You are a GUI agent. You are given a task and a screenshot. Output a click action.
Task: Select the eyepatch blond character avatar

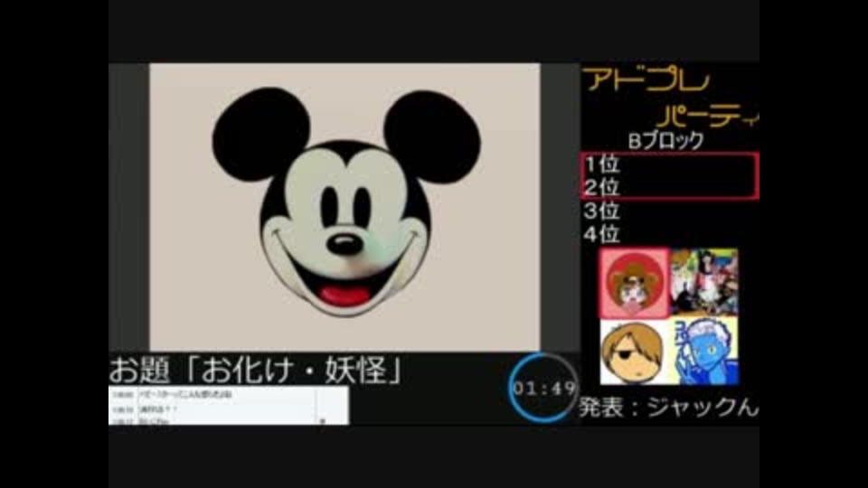(x=635, y=352)
